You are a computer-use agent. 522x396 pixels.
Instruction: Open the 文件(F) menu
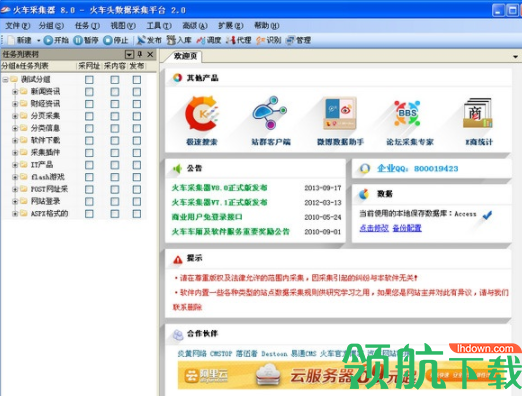(17, 26)
